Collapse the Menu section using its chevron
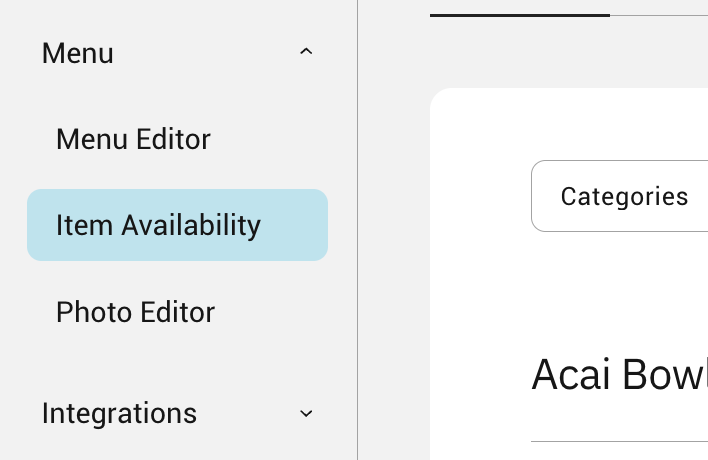Viewport: 708px width, 460px height. 306,52
